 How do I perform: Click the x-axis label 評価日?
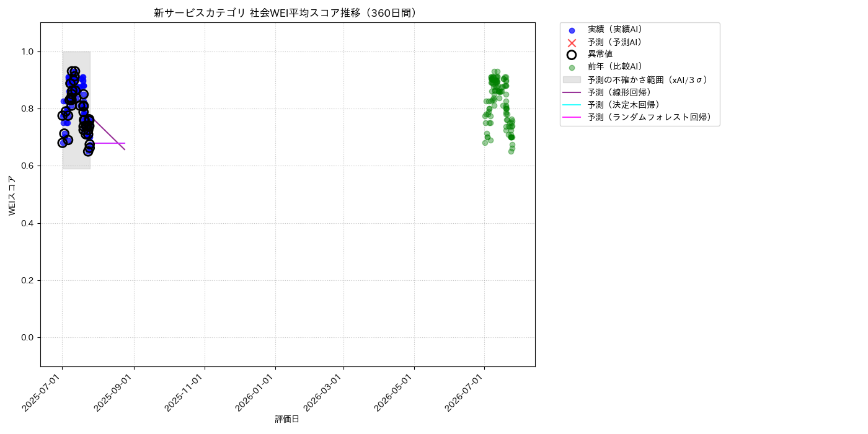coord(287,419)
